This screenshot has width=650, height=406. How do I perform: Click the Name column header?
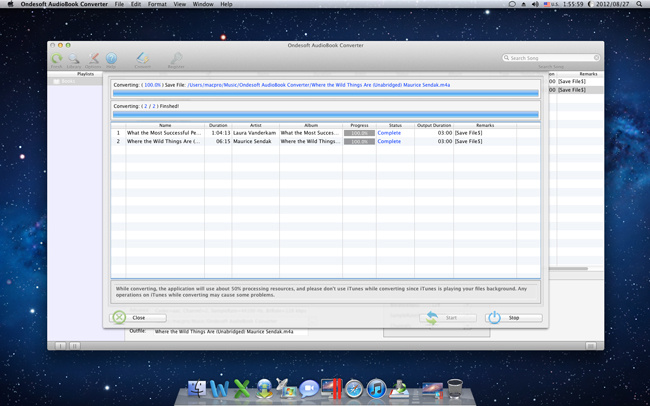165,125
